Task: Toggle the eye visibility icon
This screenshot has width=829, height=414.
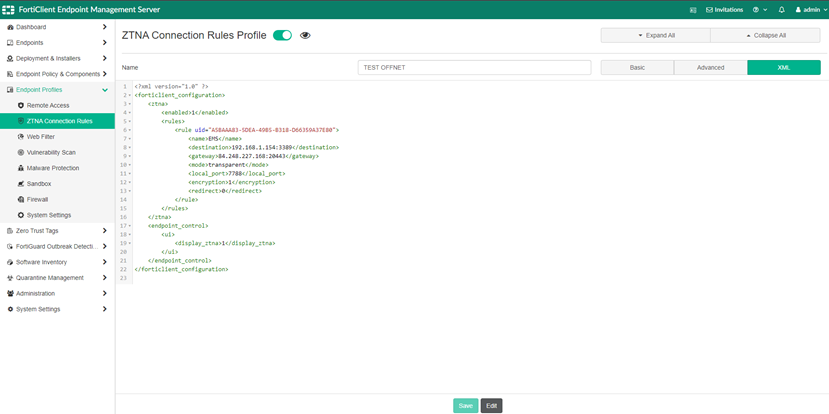Action: [305, 35]
